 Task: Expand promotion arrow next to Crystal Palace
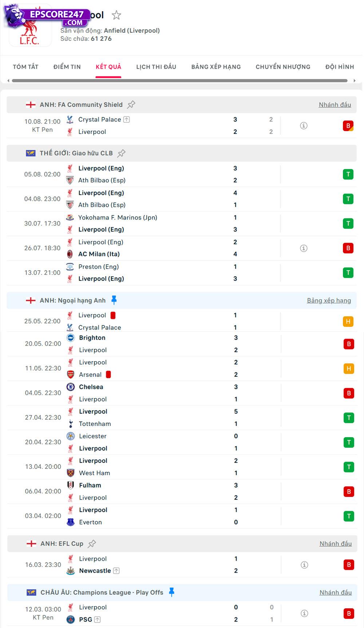coord(126,119)
